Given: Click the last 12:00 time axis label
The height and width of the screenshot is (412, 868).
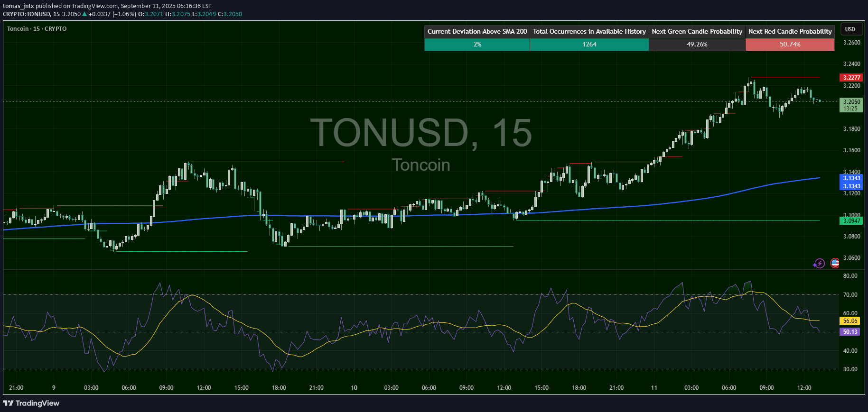Looking at the screenshot, I should [x=804, y=388].
